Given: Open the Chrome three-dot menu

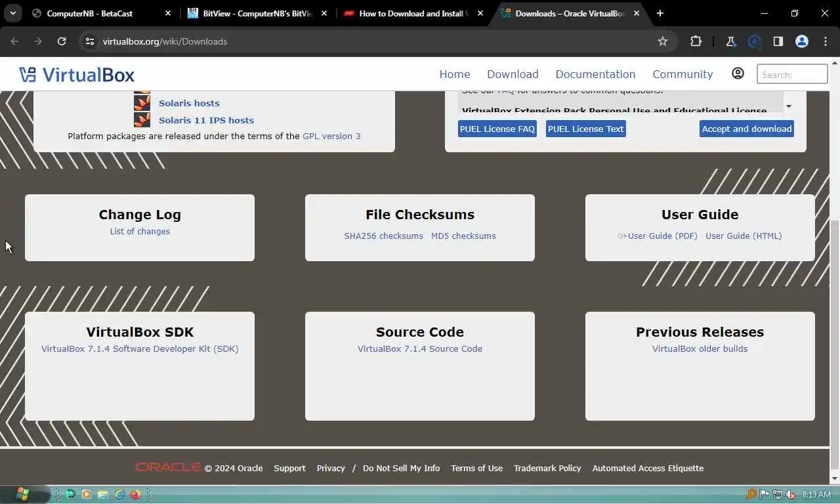Looking at the screenshot, I should point(826,41).
